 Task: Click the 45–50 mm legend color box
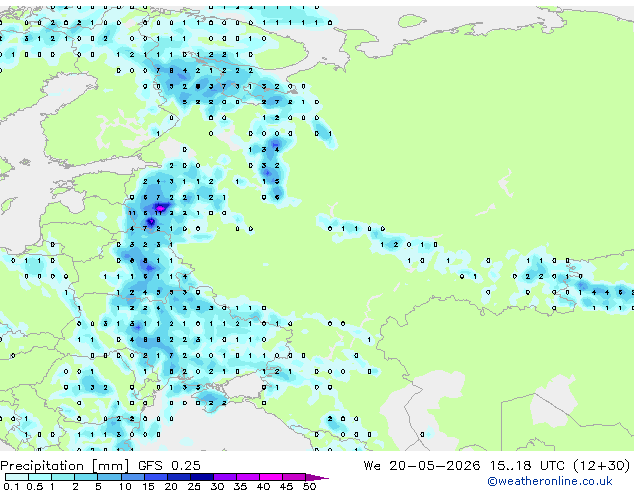(x=294, y=477)
